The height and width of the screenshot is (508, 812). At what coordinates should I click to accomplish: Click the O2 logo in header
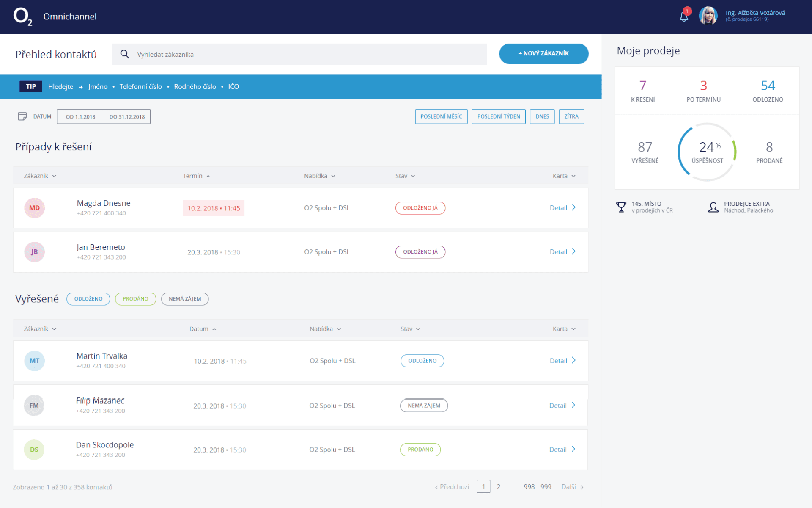tap(22, 17)
